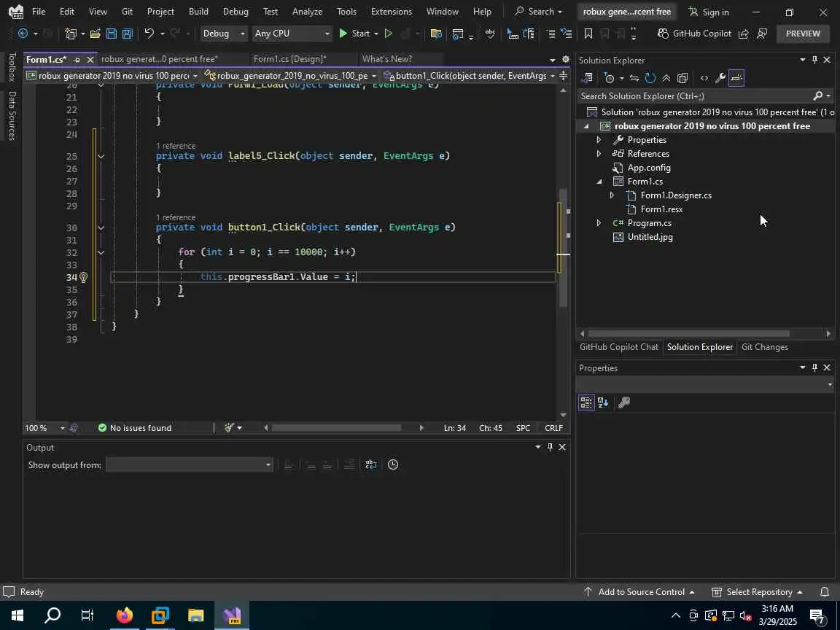Select Untitled.jpg in Solution Explorer
The height and width of the screenshot is (630, 840).
pyautogui.click(x=650, y=237)
